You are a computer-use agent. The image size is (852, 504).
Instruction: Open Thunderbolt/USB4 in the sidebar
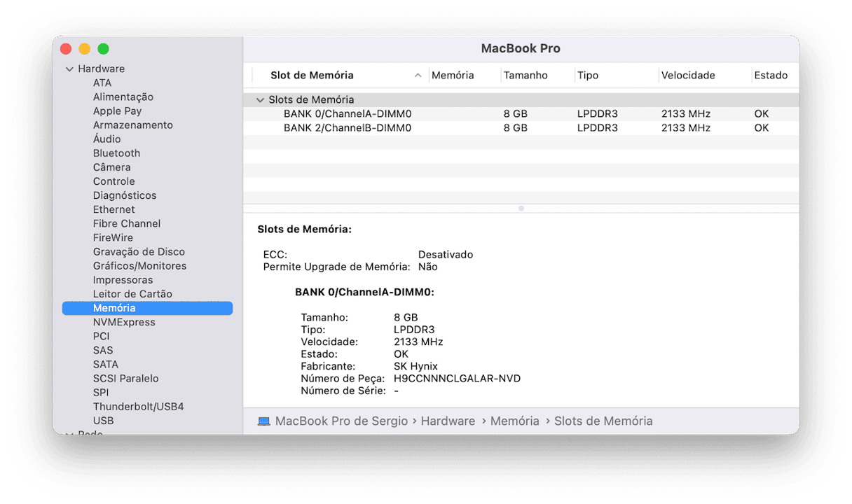coord(139,406)
